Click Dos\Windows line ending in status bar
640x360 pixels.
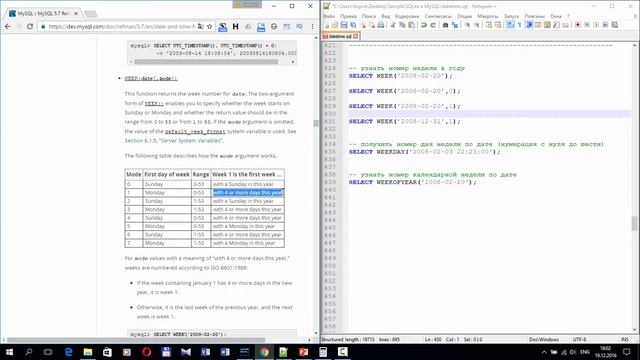click(543, 340)
